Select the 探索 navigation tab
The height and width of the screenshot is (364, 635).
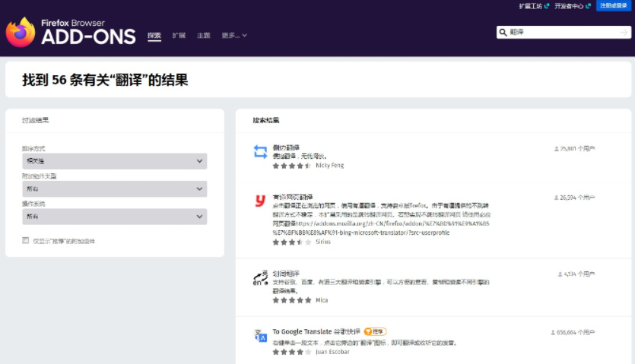click(x=154, y=36)
